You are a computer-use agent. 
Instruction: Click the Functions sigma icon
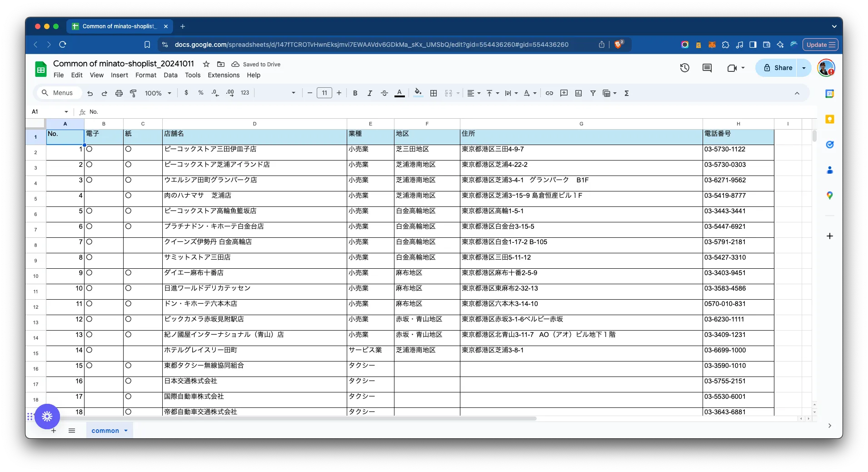(x=626, y=93)
